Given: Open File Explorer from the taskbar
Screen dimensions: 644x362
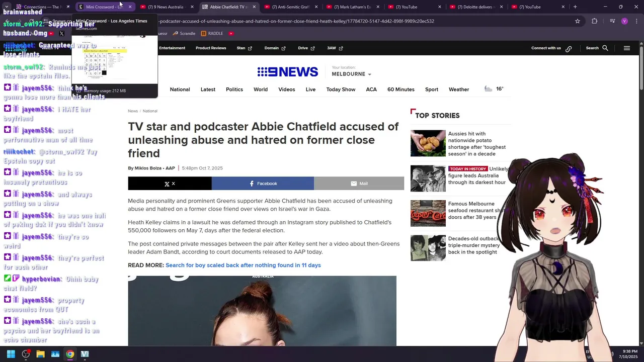Looking at the screenshot, I should [x=40, y=354].
